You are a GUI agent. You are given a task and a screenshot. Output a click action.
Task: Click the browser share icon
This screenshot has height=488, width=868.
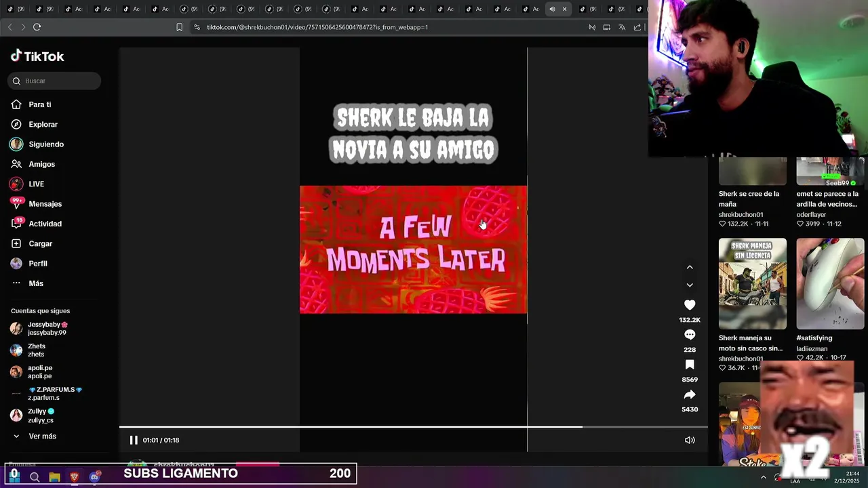tap(637, 27)
